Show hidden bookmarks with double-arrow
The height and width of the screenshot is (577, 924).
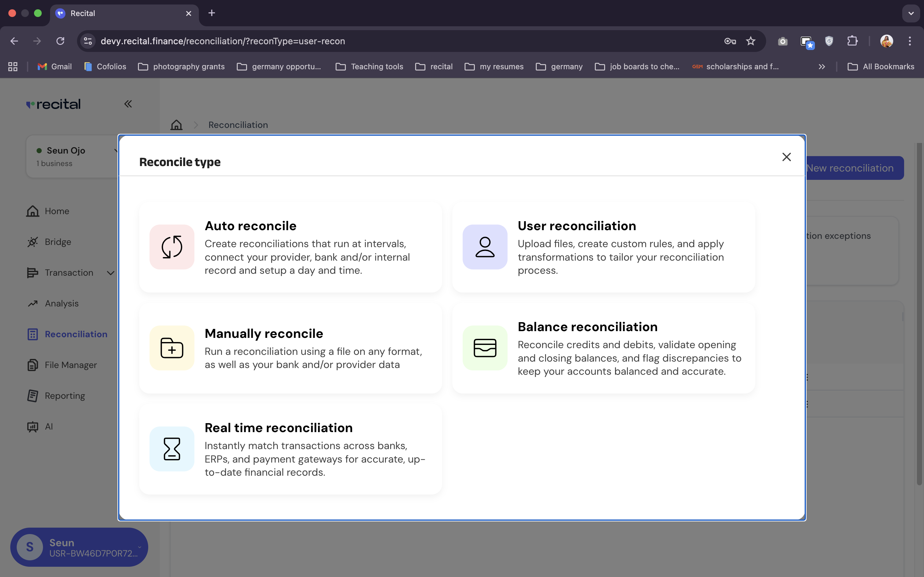(822, 67)
